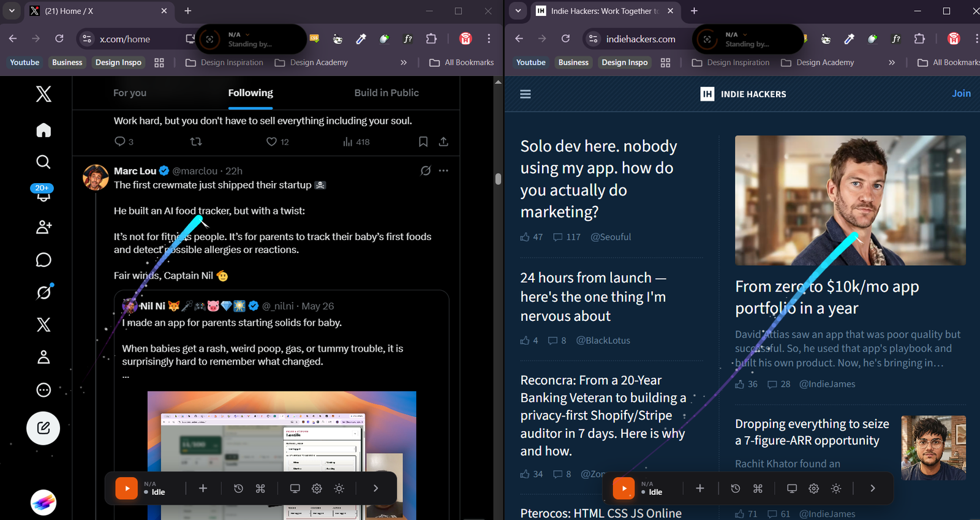Toggle sun brightness icon in X window toolbar
This screenshot has height=520, width=980.
339,488
